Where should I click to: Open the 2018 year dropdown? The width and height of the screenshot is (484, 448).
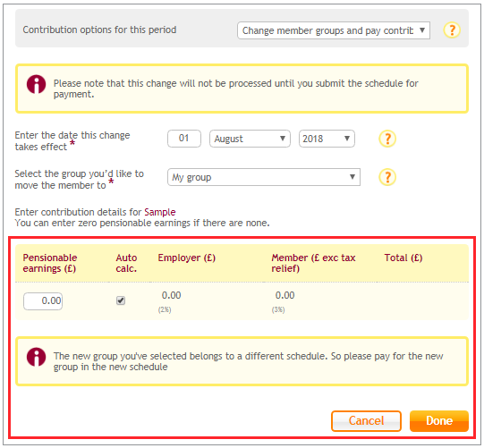click(327, 139)
